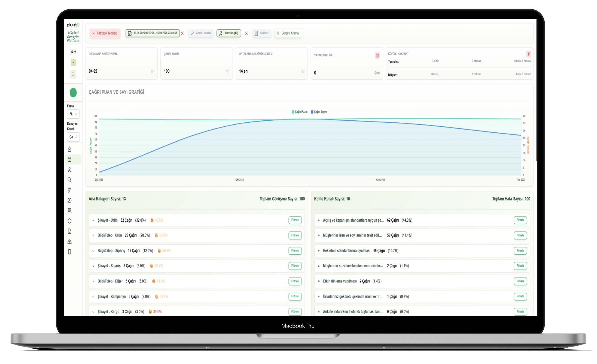Click the database icon in sidebar
597x364 pixels.
69,159
